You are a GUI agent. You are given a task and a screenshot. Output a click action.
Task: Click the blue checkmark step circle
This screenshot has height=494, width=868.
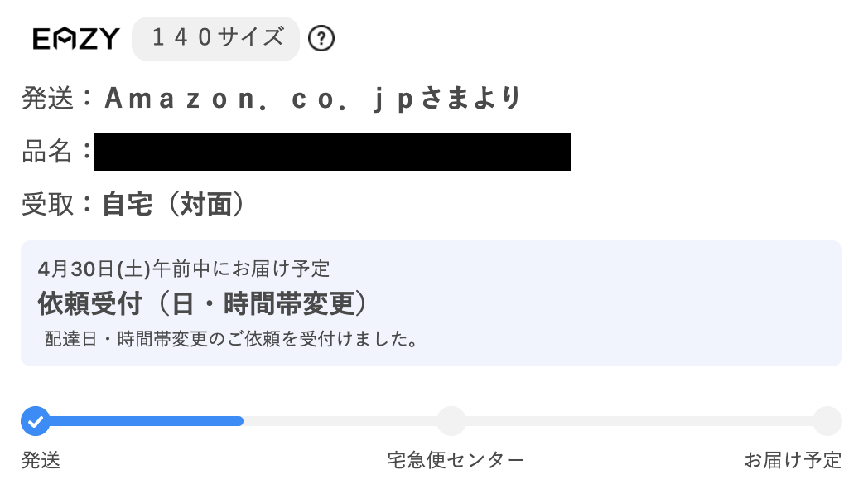coord(35,421)
